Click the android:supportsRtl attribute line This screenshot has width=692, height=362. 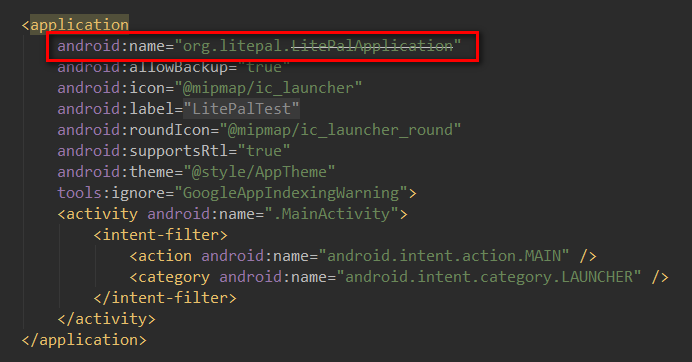tap(173, 151)
